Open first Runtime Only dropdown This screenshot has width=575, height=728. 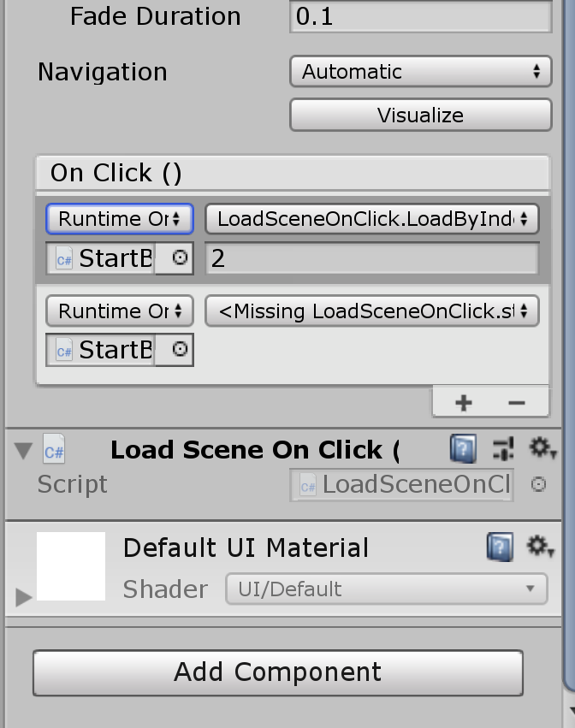[119, 219]
